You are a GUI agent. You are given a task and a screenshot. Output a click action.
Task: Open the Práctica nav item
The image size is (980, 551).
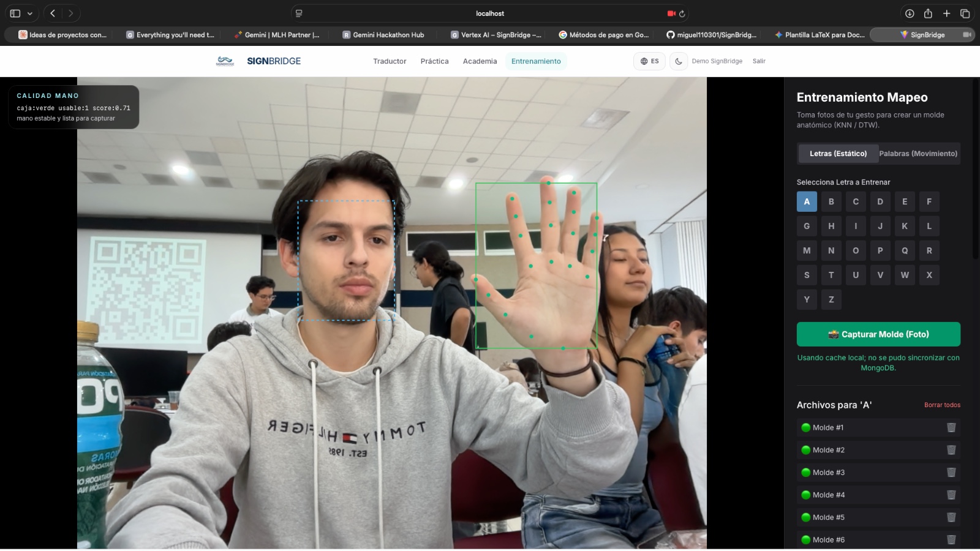click(434, 61)
